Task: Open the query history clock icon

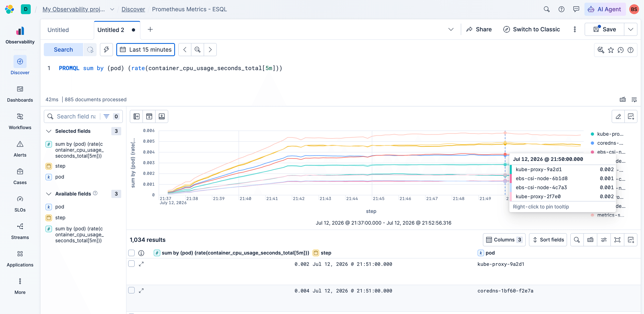Action: 621,50
